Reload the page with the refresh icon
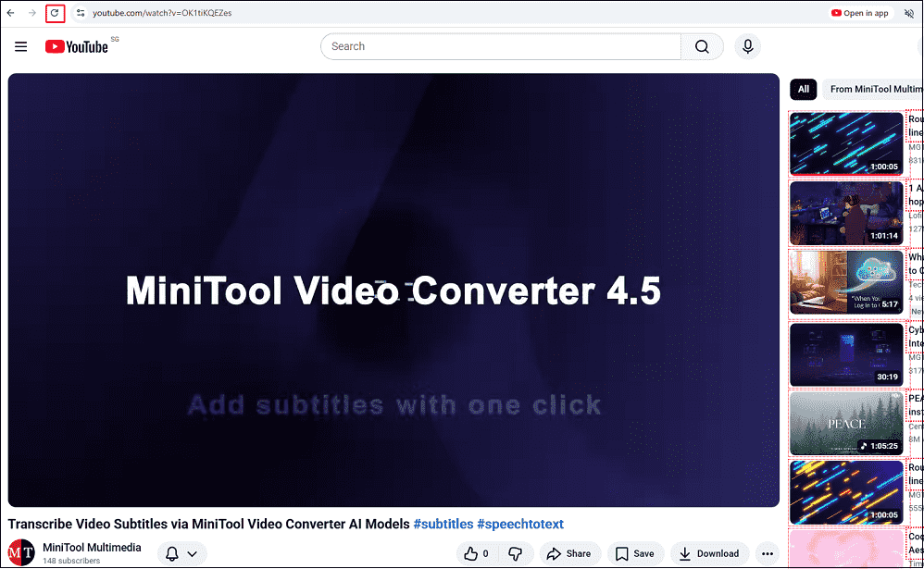924x569 pixels. click(x=54, y=13)
